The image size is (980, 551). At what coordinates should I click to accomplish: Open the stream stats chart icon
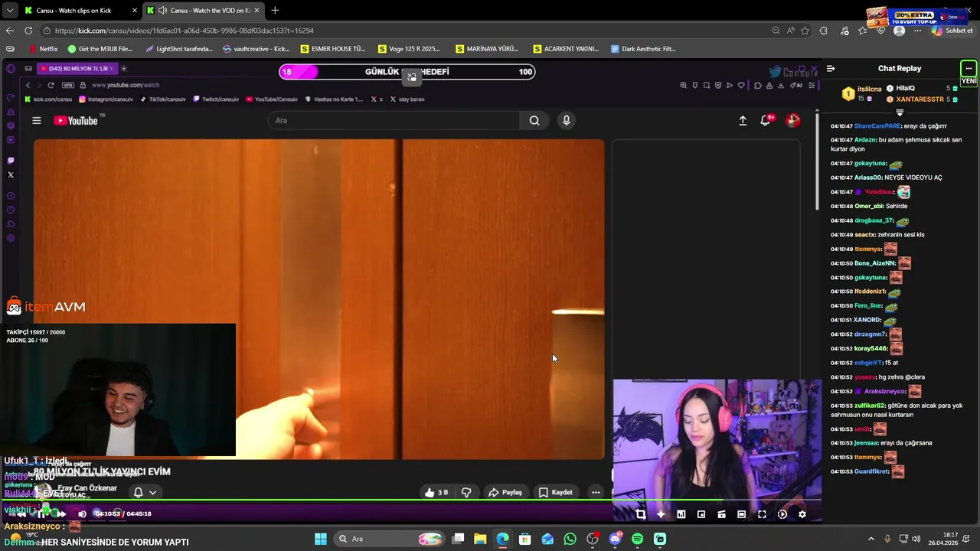(x=681, y=514)
